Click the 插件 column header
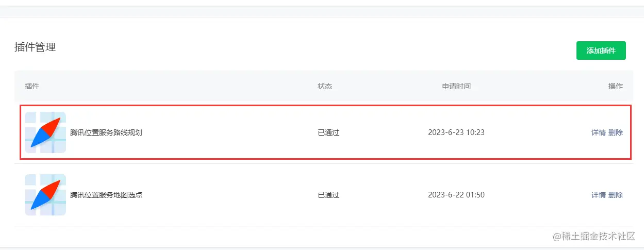This screenshot has width=644, height=250. point(32,86)
